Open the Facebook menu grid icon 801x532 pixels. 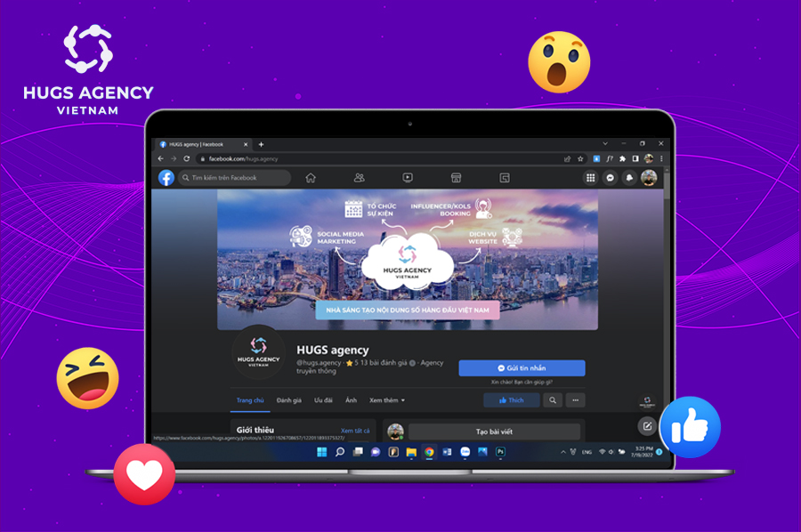click(591, 178)
